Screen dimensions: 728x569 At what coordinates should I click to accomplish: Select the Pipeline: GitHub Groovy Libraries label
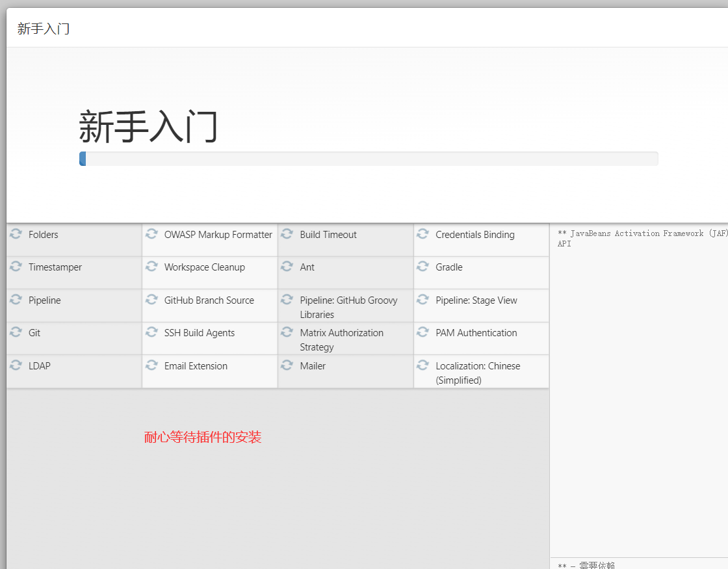tap(348, 307)
